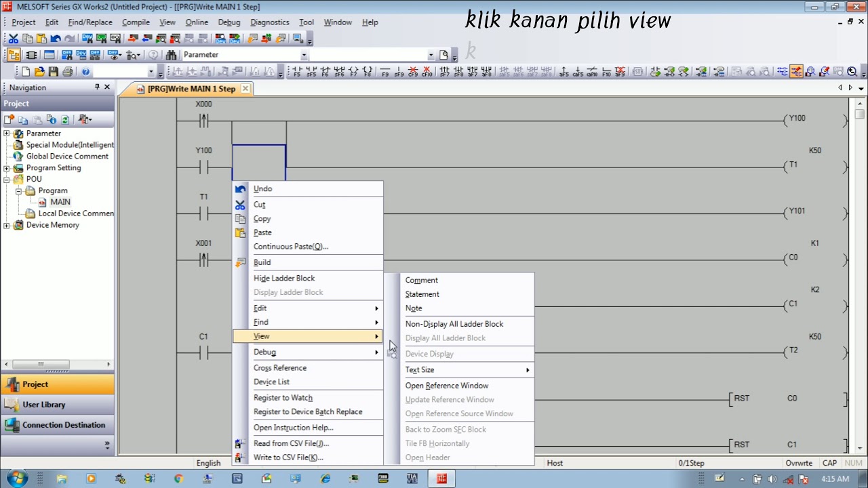Click the F10 draw line icon

click(607, 72)
